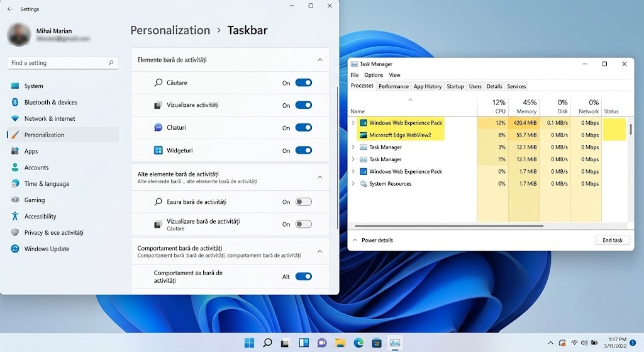The height and width of the screenshot is (352, 644).
Task: Open Widgets from the taskbar
Action: point(304,343)
